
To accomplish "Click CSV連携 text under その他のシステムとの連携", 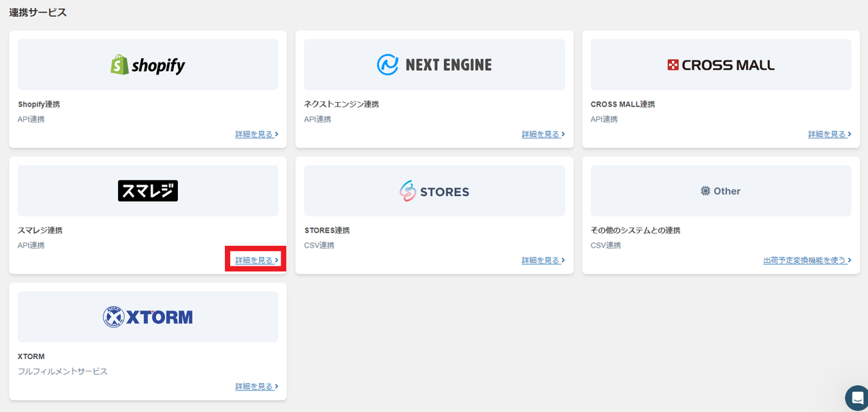I will click(605, 245).
